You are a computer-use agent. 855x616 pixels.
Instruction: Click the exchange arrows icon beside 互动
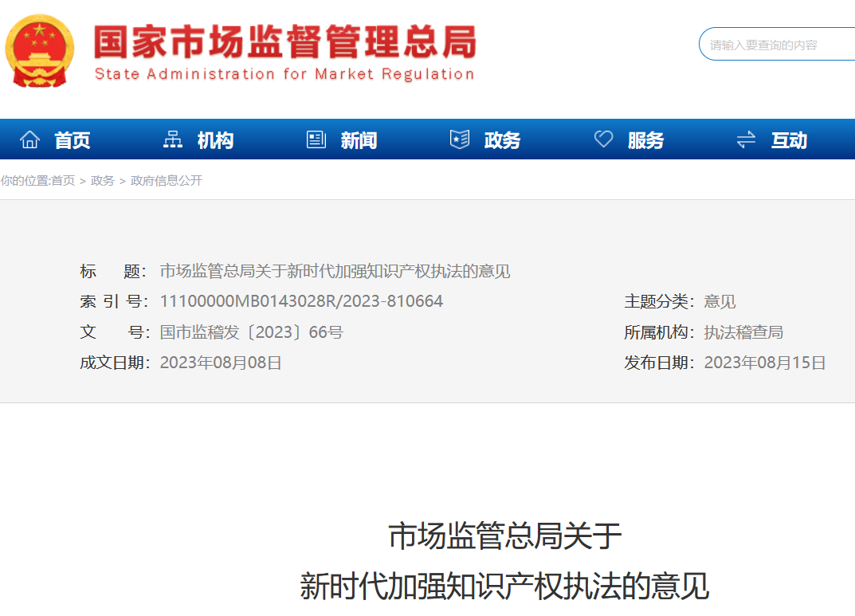point(746,140)
